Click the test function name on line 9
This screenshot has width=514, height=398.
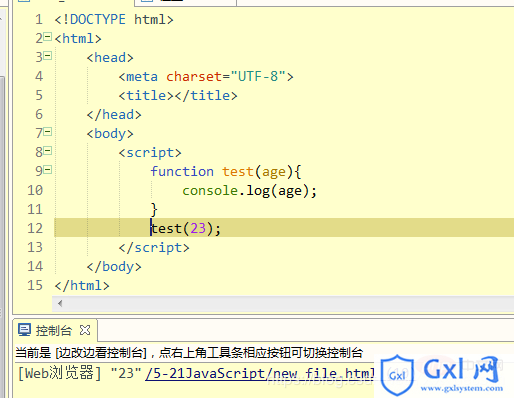click(238, 172)
